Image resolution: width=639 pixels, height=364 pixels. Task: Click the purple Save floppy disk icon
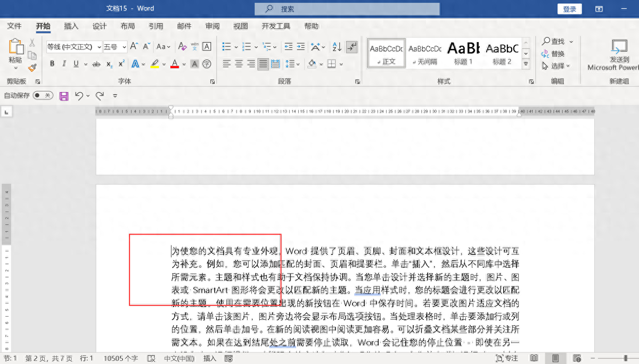tap(64, 96)
